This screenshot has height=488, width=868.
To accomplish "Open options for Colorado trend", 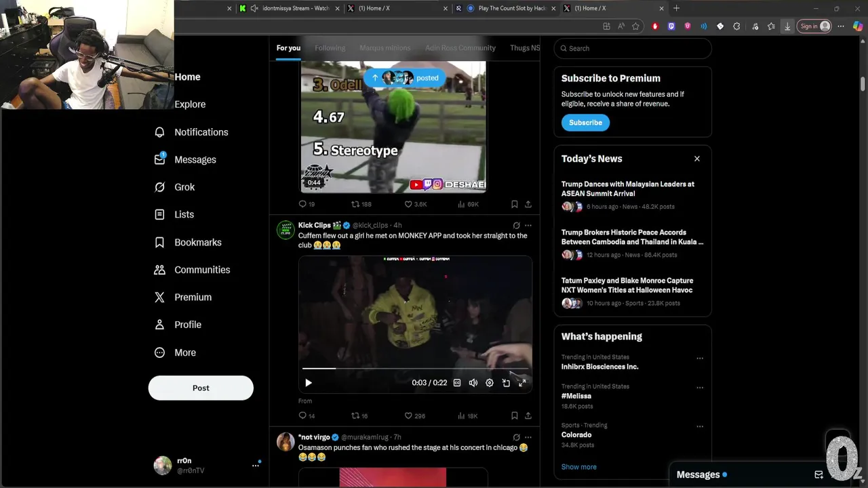I will pos(700,427).
